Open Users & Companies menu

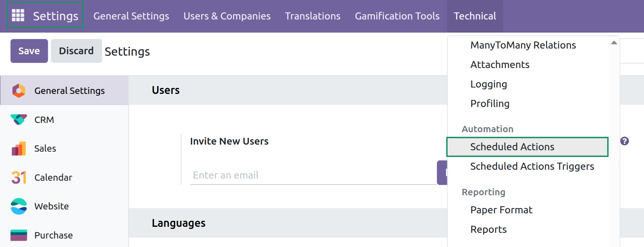(227, 16)
